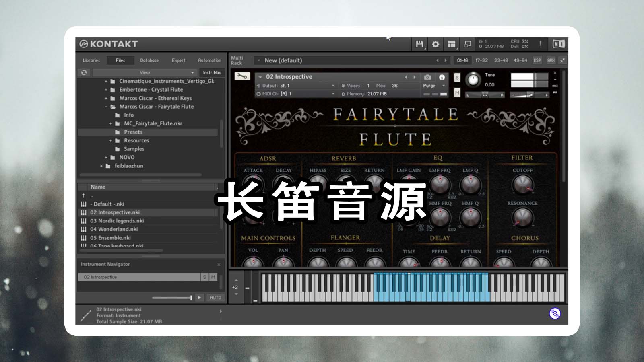Click the instrument volume slider
Screen dimensions: 644x362
coord(529,95)
